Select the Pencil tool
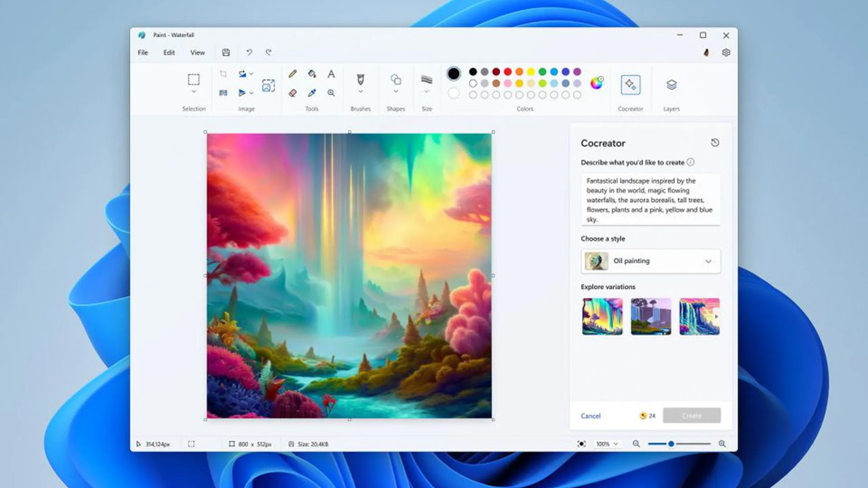This screenshot has height=488, width=868. (x=293, y=74)
